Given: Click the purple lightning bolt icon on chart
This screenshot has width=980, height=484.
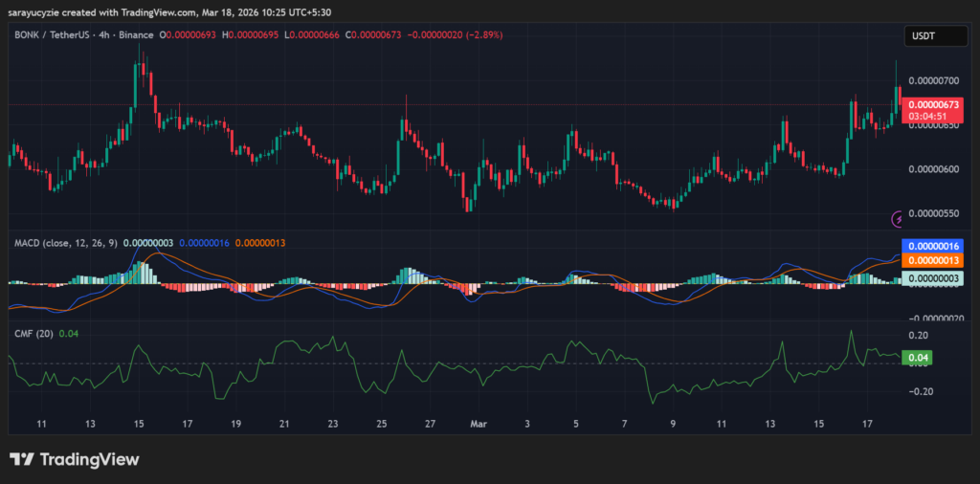Looking at the screenshot, I should (x=898, y=219).
